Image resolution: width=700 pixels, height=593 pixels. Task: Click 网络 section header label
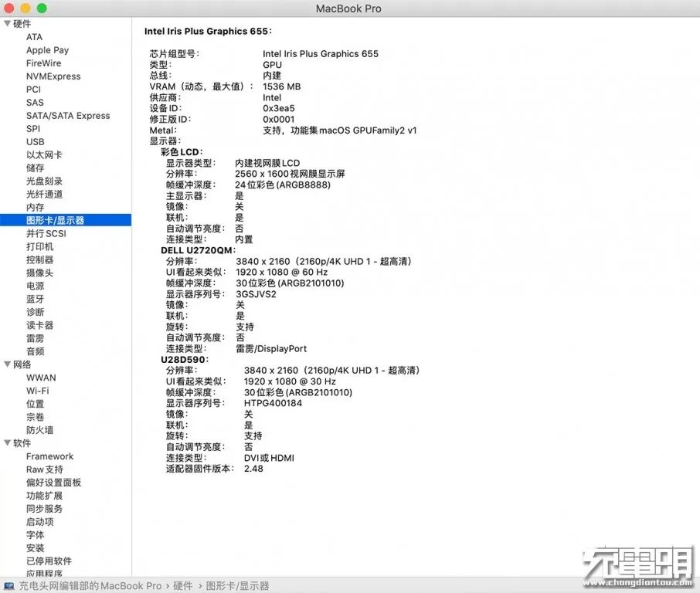point(22,364)
